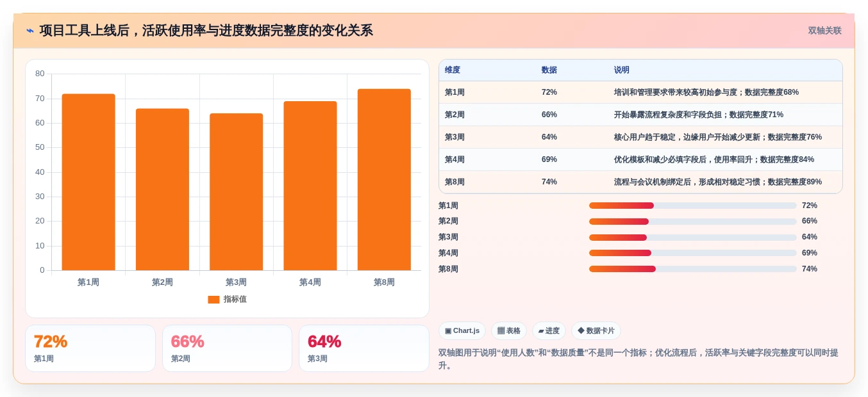Viewport: 868px width, 397px height.
Task: Click the 第2周 bar in chart
Action: [162, 190]
